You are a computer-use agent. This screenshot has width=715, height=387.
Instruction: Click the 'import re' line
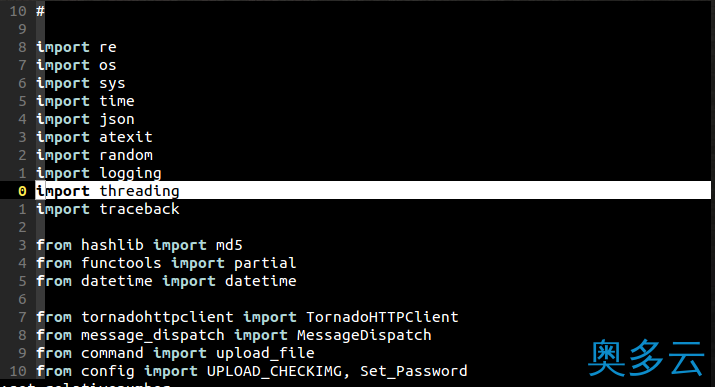pyautogui.click(x=77, y=47)
